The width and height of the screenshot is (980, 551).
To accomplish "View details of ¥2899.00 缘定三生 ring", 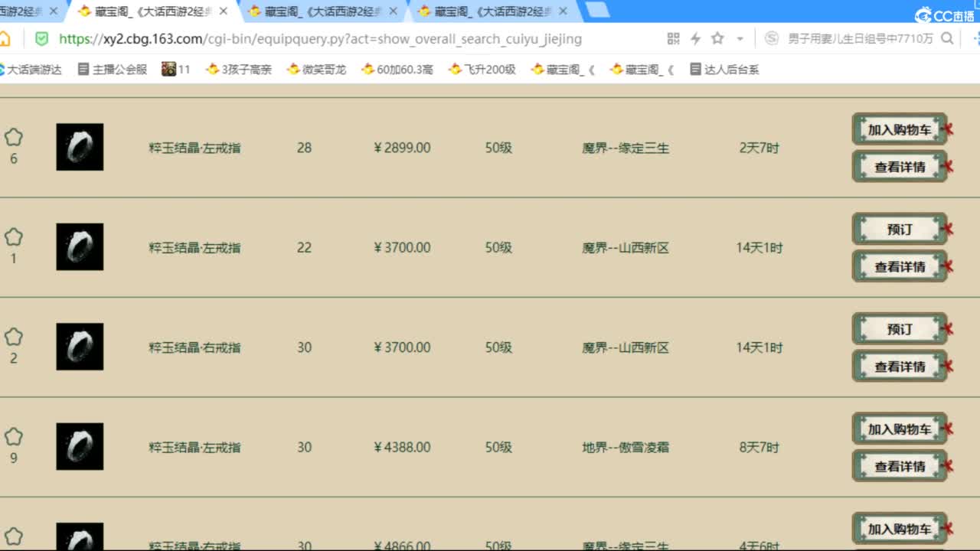I will [x=900, y=166].
